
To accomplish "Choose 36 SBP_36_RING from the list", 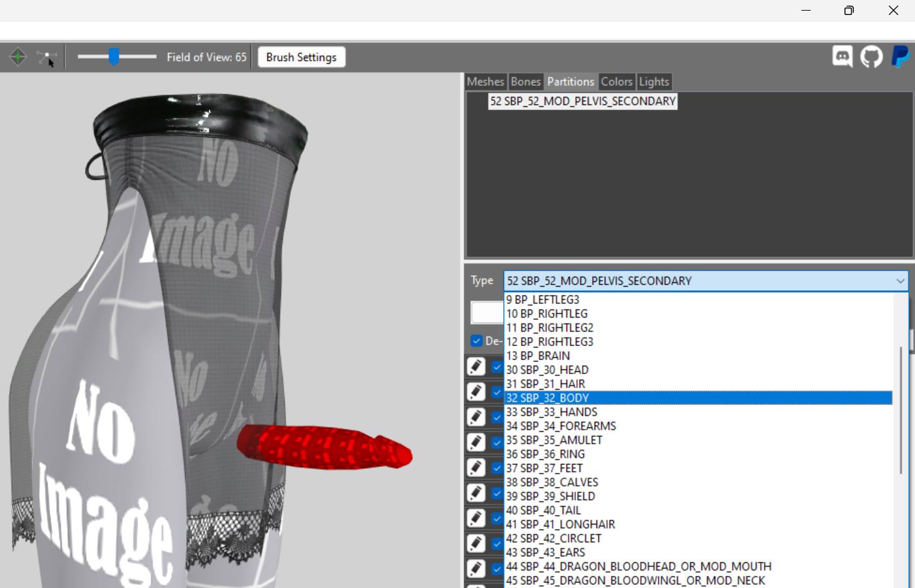I will [x=699, y=454].
